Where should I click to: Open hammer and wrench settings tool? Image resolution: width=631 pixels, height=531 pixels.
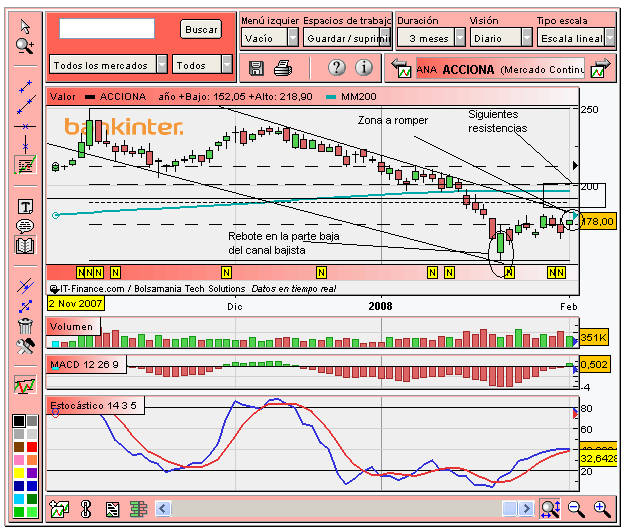[25, 346]
